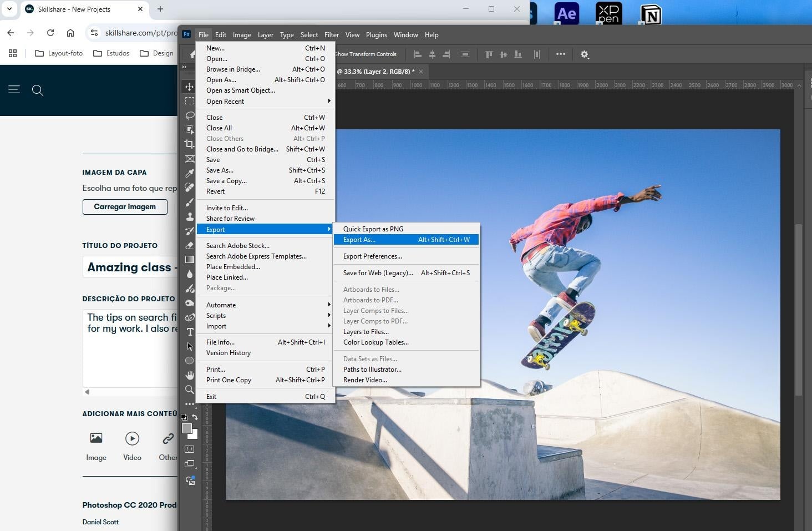Click the Skillshare search icon
Screen dimensions: 812x531
point(38,90)
